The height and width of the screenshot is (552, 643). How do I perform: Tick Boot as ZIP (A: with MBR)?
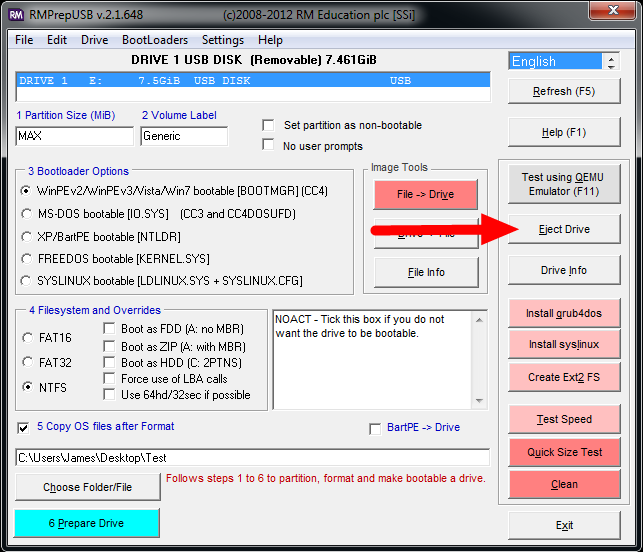pyautogui.click(x=109, y=347)
